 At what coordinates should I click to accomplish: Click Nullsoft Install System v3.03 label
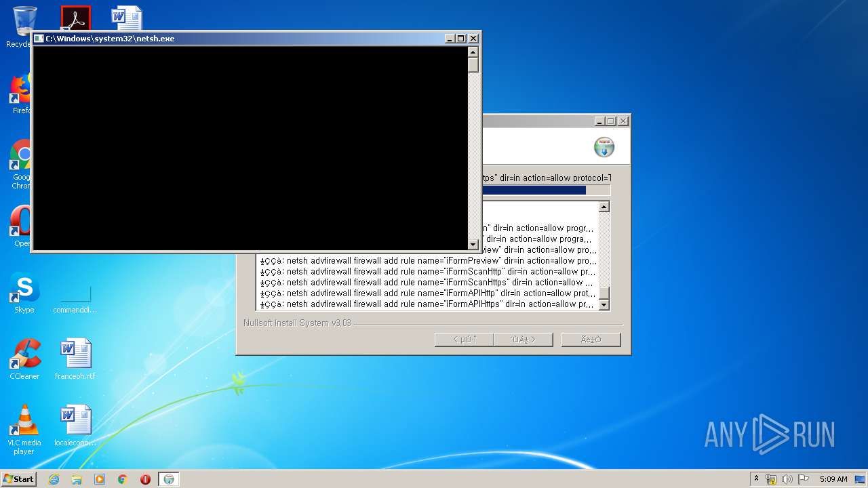[298, 323]
